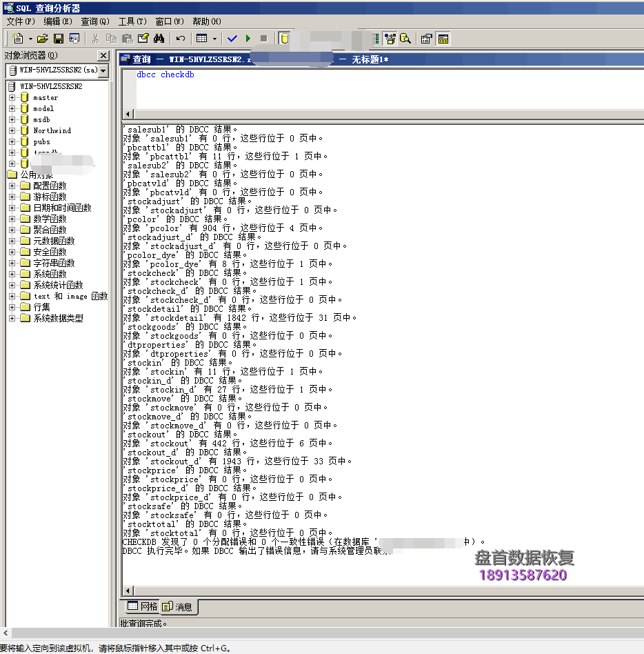Image resolution: width=644 pixels, height=654 pixels.
Task: Show the estimated execution plan
Action: [x=376, y=39]
